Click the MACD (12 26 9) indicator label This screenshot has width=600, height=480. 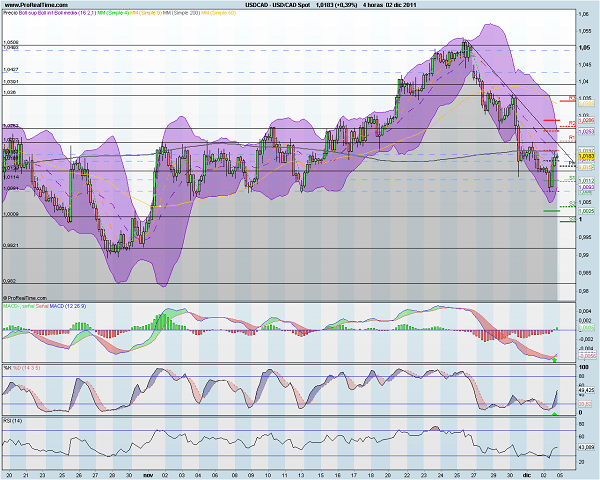tap(68, 306)
